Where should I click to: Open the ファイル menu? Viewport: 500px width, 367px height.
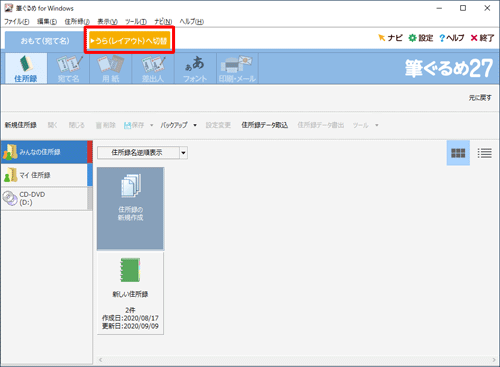pyautogui.click(x=17, y=22)
